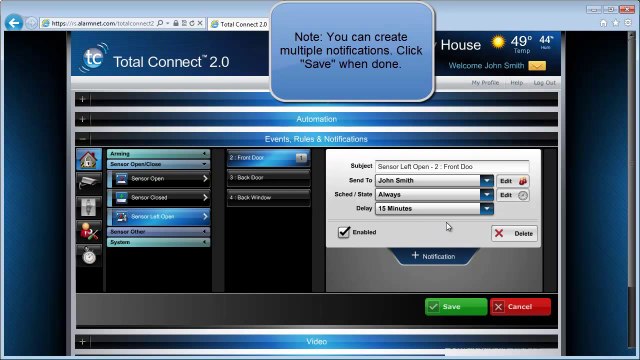Expand the Arming category

pyautogui.click(x=158, y=154)
